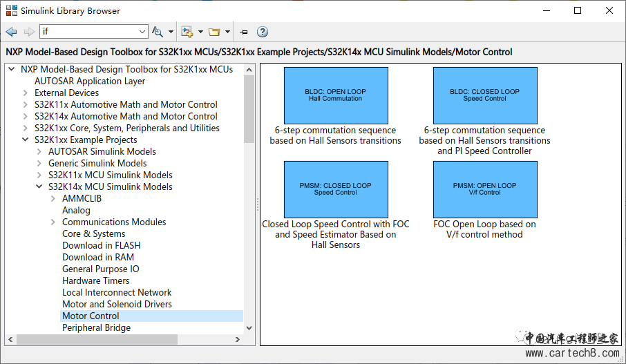Click the open folder icon
The height and width of the screenshot is (364, 626).
[214, 32]
